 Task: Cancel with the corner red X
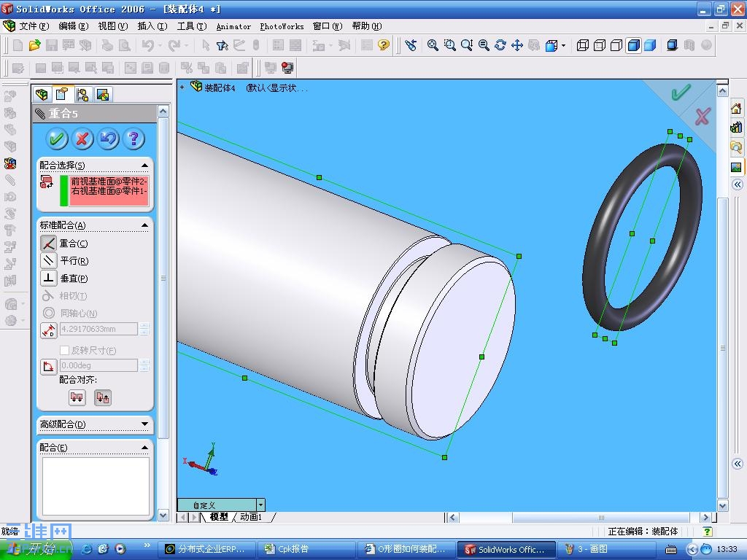[x=703, y=116]
